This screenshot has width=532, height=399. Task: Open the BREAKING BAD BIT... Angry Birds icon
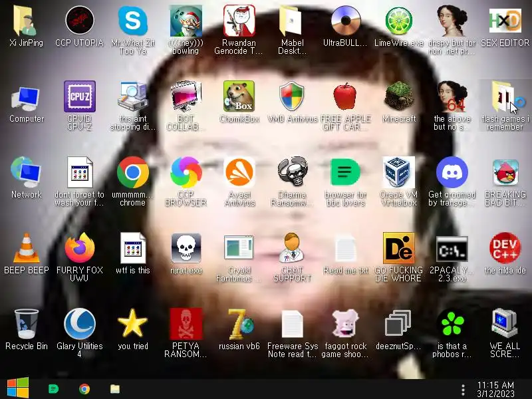coord(505,172)
